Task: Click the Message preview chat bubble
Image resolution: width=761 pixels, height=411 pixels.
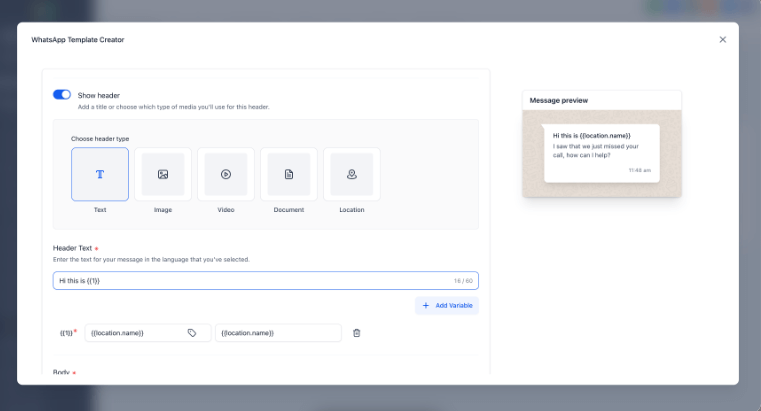Action: 601,153
